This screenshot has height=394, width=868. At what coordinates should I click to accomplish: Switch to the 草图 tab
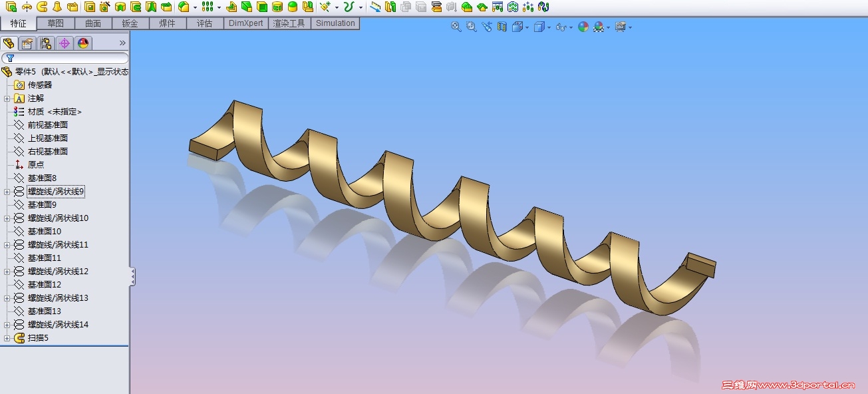pyautogui.click(x=56, y=23)
